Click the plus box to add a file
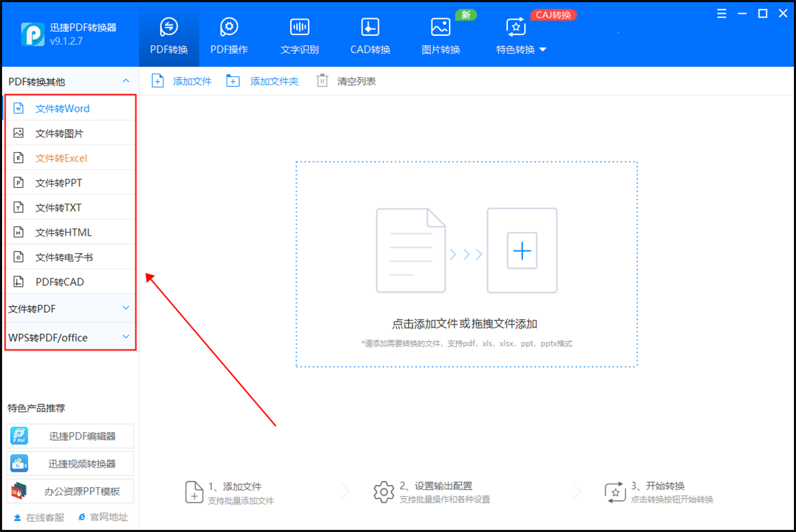Viewport: 796px width, 532px height. click(522, 251)
